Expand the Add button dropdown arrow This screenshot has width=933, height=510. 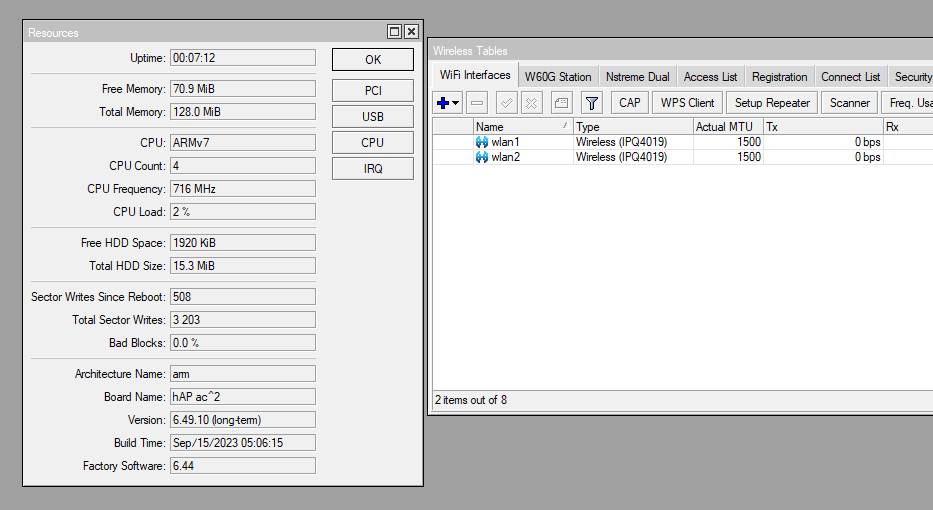pos(456,103)
